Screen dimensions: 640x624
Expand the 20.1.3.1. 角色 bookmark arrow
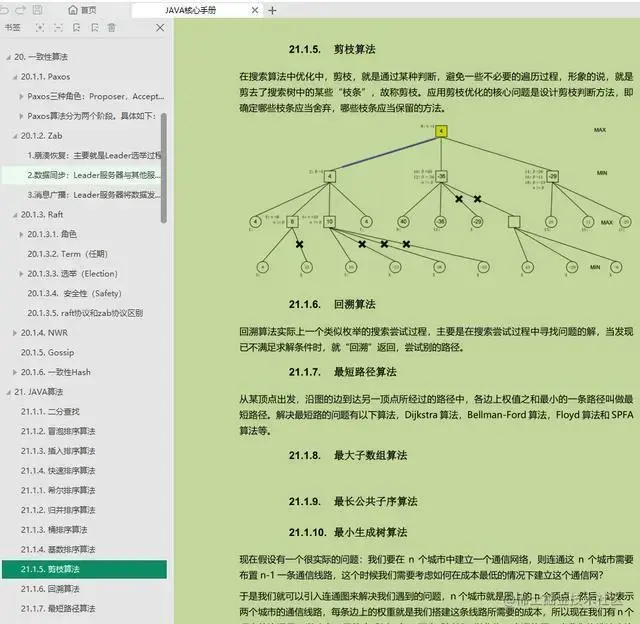(21, 234)
